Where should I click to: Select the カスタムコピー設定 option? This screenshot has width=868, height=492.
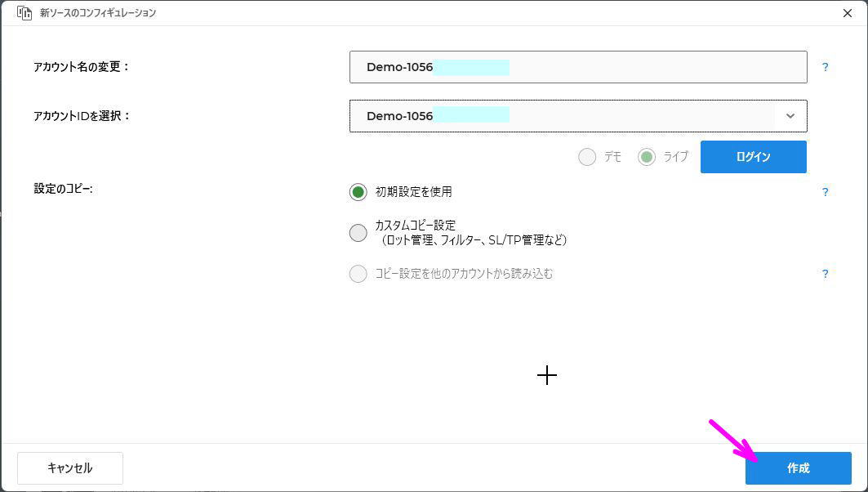coord(358,233)
